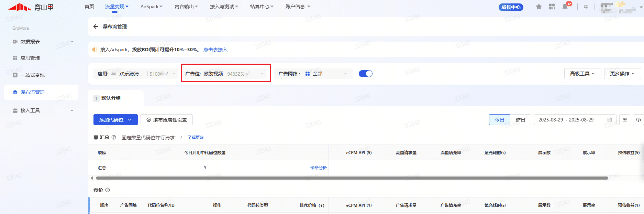Image resolution: width=644 pixels, height=214 pixels.
Task: Click the 应用管理 sidebar icon
Action: pos(15,58)
